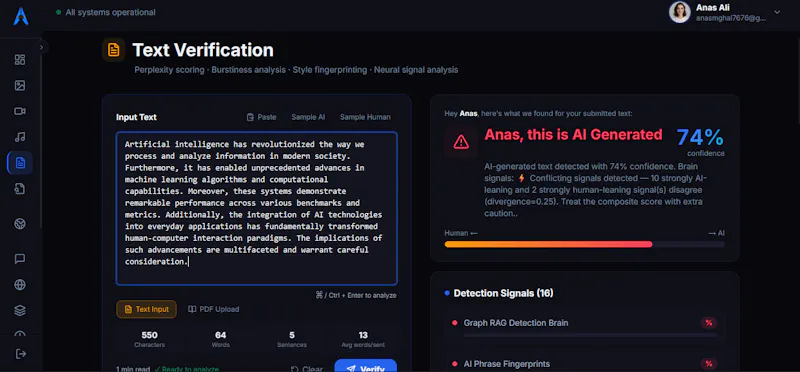Open the globe icon in sidebar
The width and height of the screenshot is (800, 372).
coord(20,284)
